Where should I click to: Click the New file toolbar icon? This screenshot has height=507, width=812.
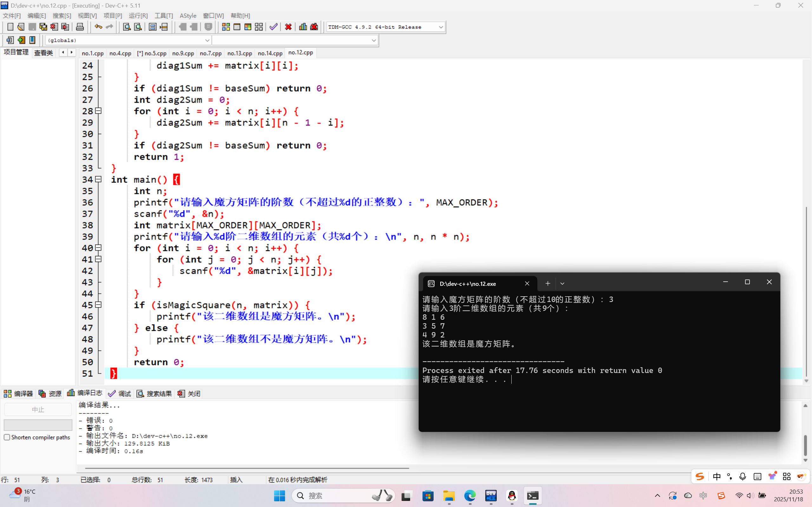point(10,27)
